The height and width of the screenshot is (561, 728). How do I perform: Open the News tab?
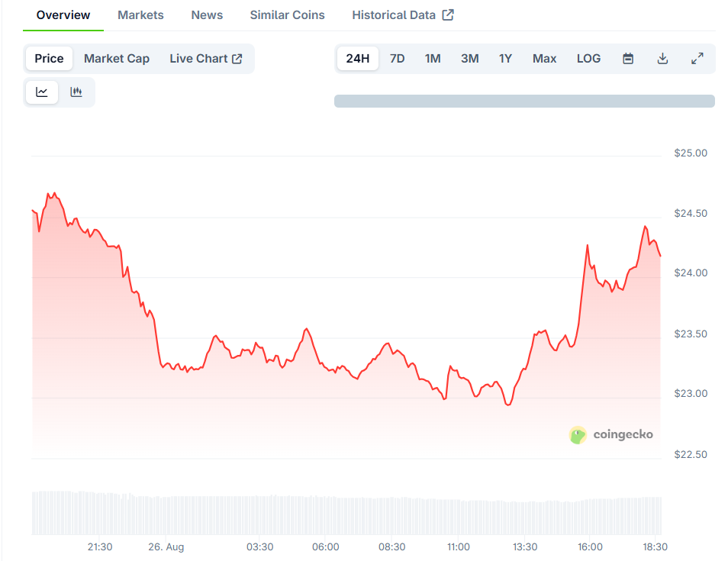click(207, 15)
